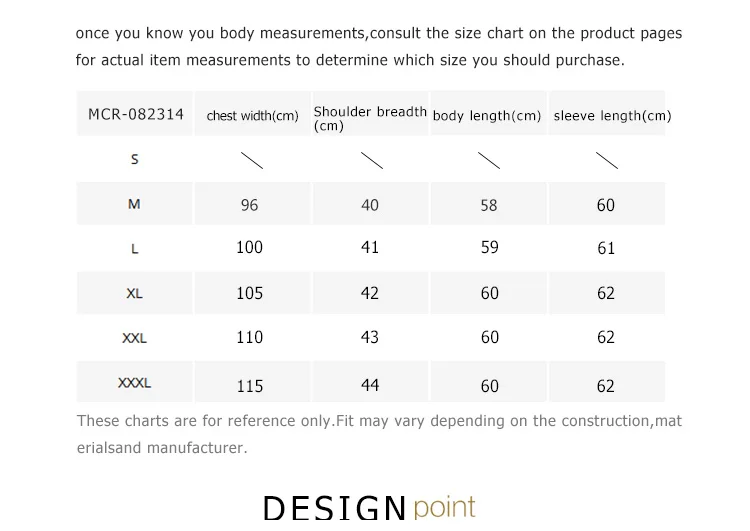Select the L size row label

point(134,249)
